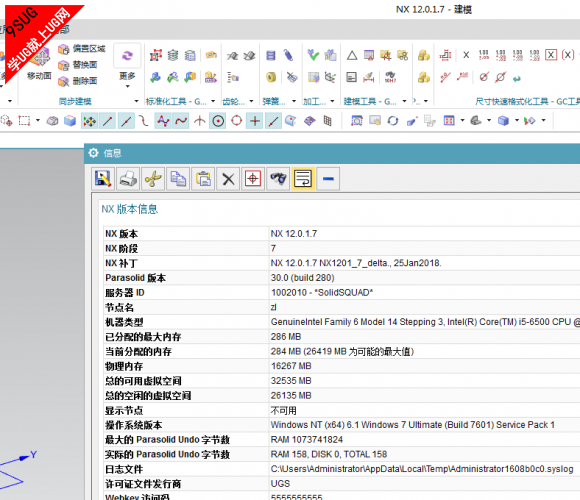Open the view layout dropdown arrow

pyautogui.click(x=462, y=120)
